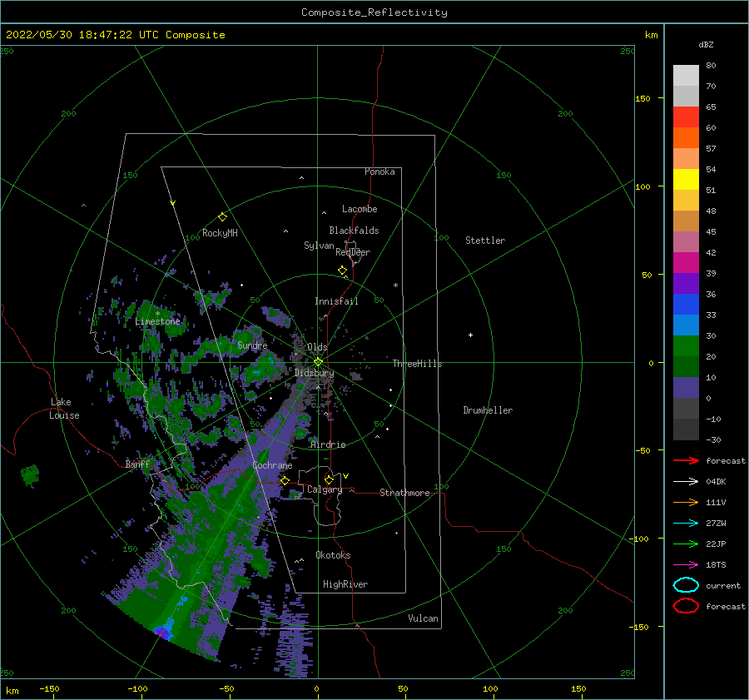Image resolution: width=749 pixels, height=700 pixels.
Task: Click the 45 dBZ legend value
Action: coord(711,231)
